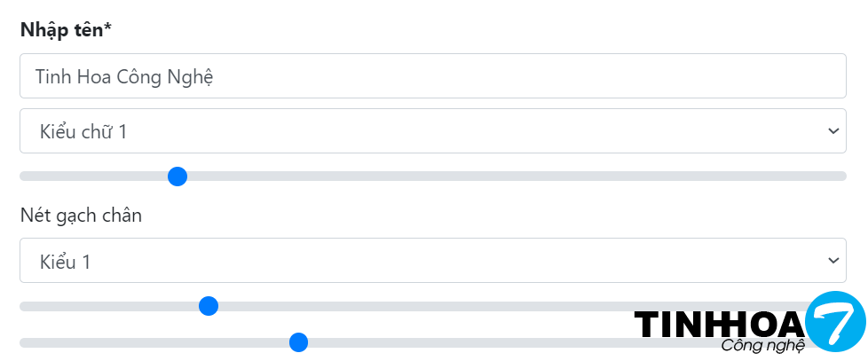Click the blue handle of the font slider
This screenshot has width=868, height=361.
click(x=178, y=177)
